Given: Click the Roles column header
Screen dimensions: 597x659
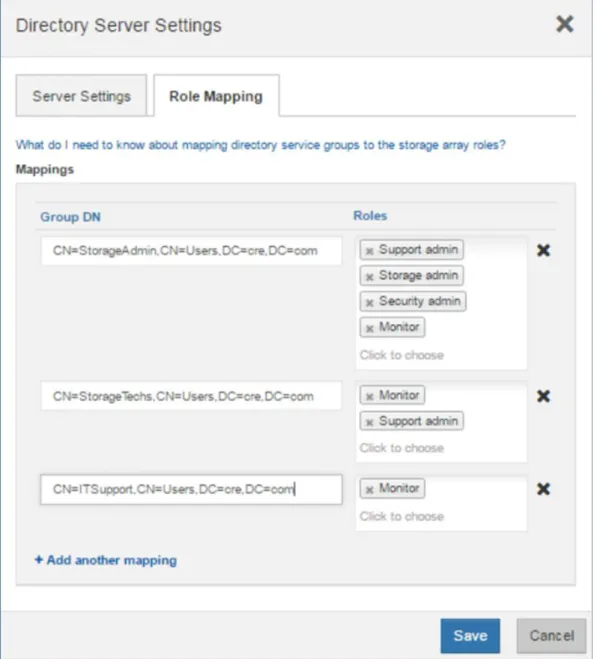Looking at the screenshot, I should click(370, 216).
